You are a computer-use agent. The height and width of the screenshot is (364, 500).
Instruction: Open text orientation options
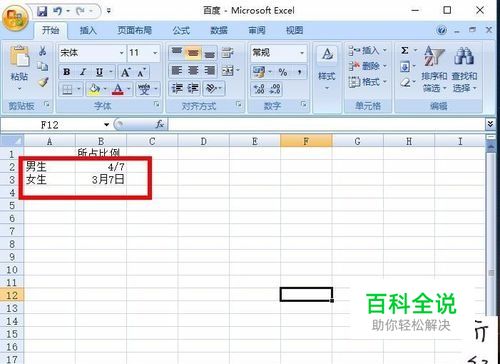pos(211,88)
